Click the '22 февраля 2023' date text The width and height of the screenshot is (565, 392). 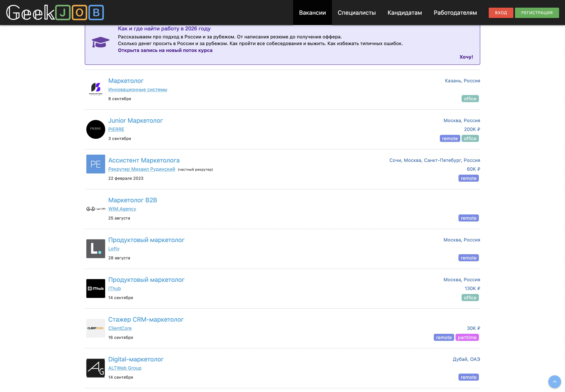pos(126,178)
